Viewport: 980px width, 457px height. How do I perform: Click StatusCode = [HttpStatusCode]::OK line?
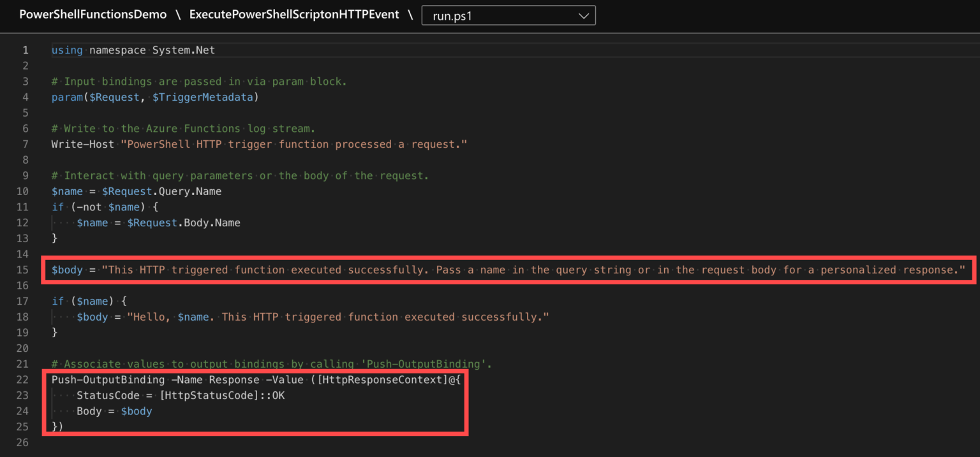[x=181, y=395]
